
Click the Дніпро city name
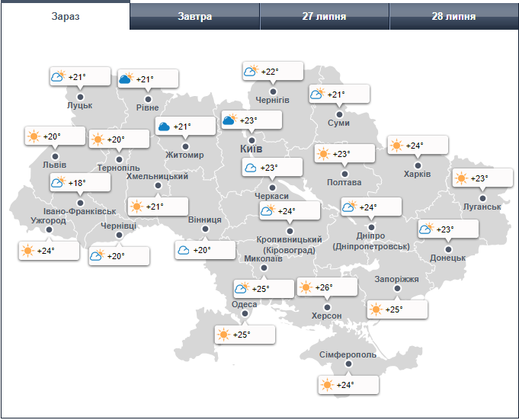pyautogui.click(x=371, y=236)
